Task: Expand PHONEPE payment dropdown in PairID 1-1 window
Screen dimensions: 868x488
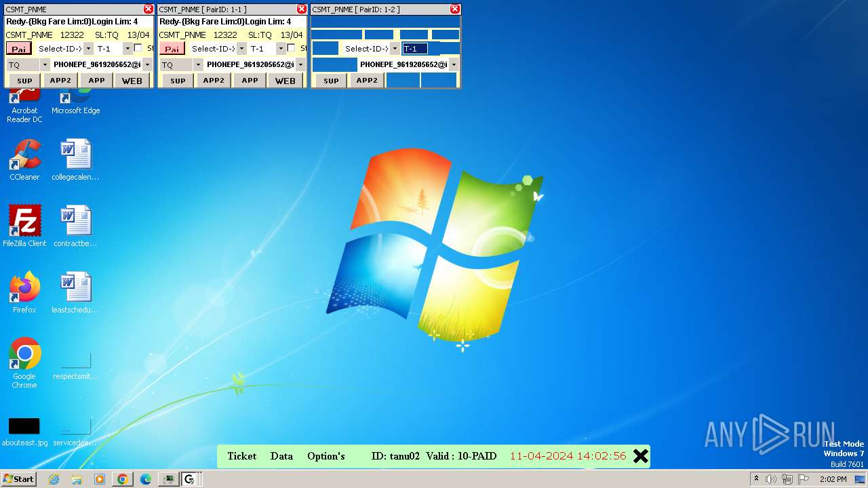Action: point(300,65)
